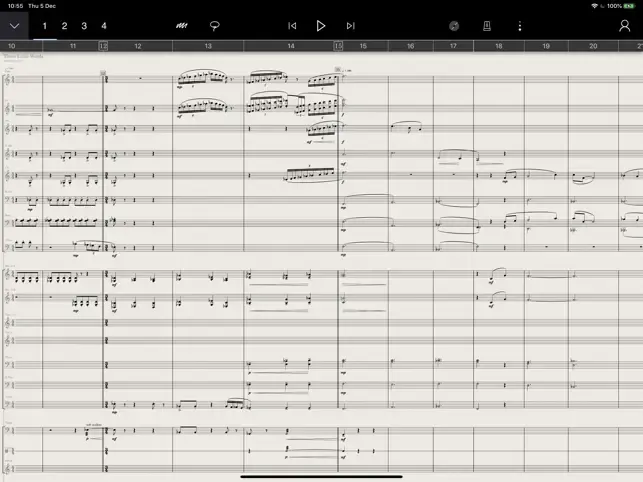
Task: Tap the Wi-Fi status icon
Action: pyautogui.click(x=595, y=6)
